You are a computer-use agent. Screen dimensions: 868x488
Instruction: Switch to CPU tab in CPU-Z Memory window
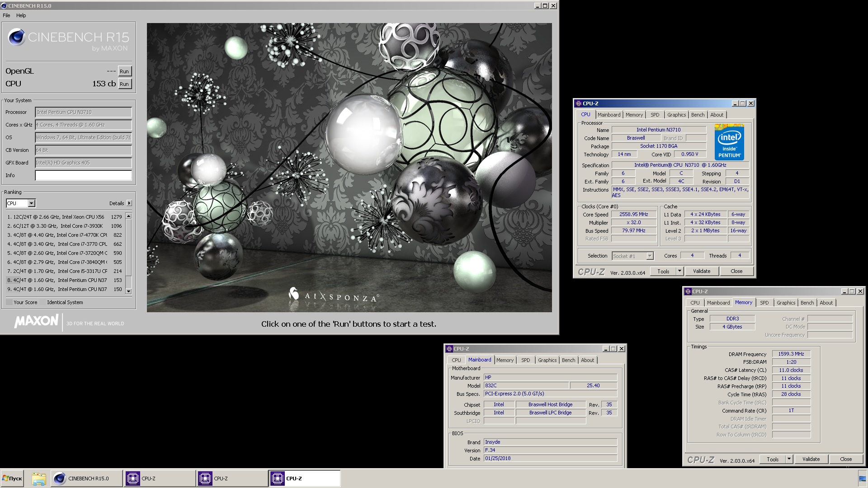[x=695, y=303]
